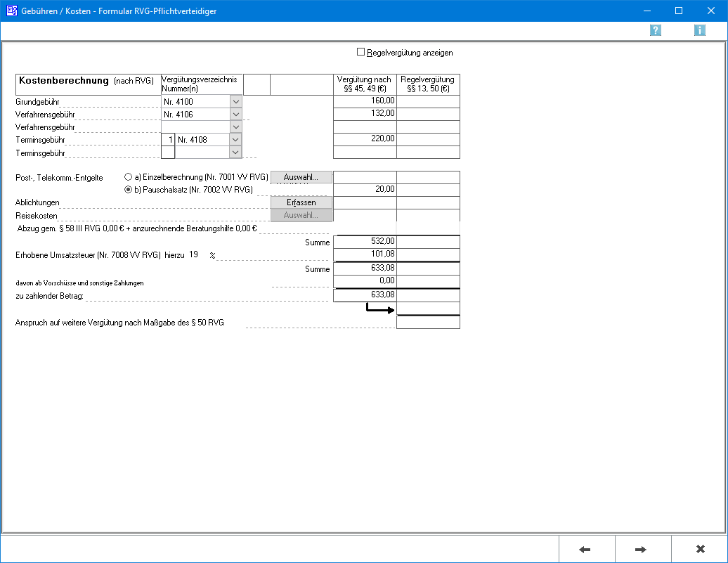Click the Terminsgebühr count field showing 1
The width and height of the screenshot is (728, 563).
[x=168, y=140]
